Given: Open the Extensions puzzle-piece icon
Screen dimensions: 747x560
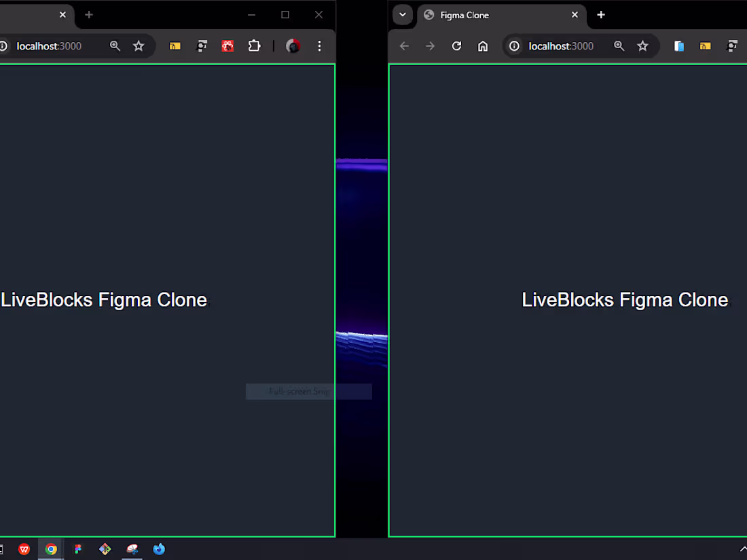Looking at the screenshot, I should [254, 45].
